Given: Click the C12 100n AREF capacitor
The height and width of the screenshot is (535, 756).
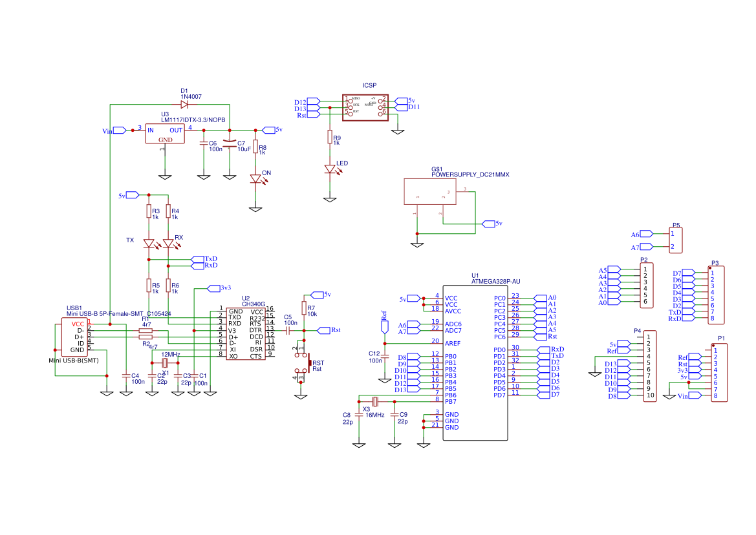Looking at the screenshot, I should click(385, 357).
